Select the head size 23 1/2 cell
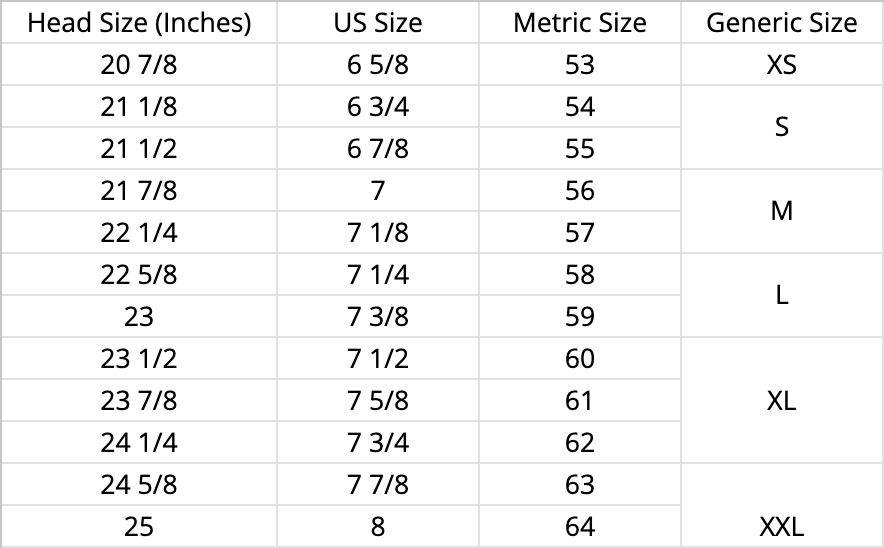This screenshot has height=548, width=884. 139,359
